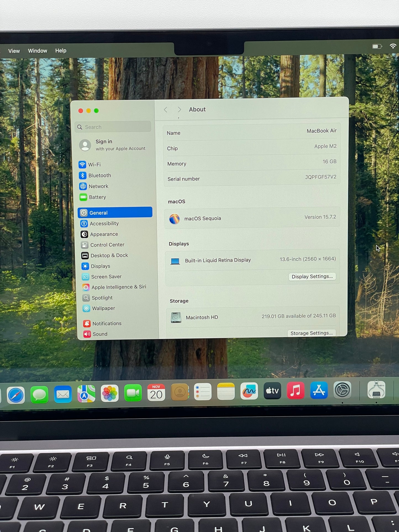Screen dimensions: 399x532
Task: Open Maps from the Dock
Action: 86,394
